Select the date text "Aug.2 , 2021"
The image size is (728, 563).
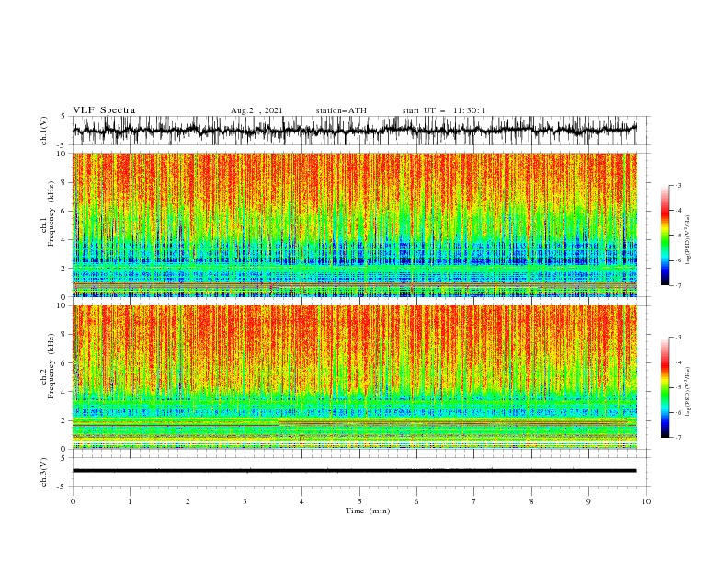pos(256,110)
